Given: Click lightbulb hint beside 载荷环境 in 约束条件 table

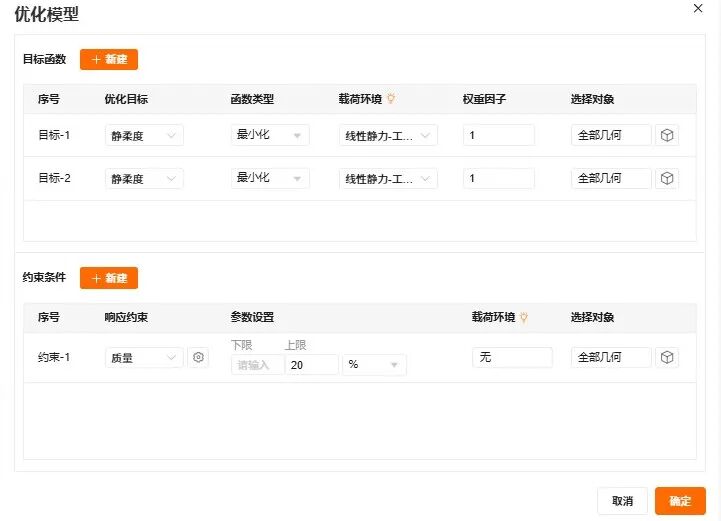Looking at the screenshot, I should [524, 317].
